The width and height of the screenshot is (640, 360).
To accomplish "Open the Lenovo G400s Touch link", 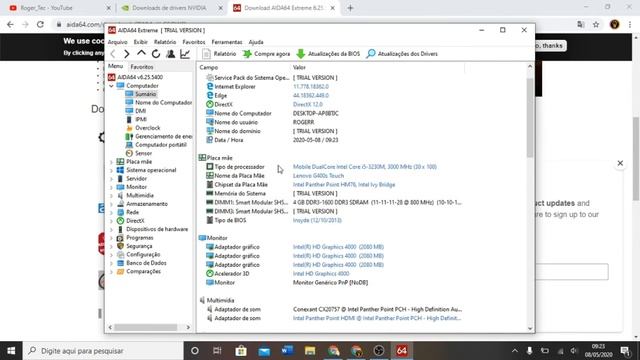I will pyautogui.click(x=318, y=176).
